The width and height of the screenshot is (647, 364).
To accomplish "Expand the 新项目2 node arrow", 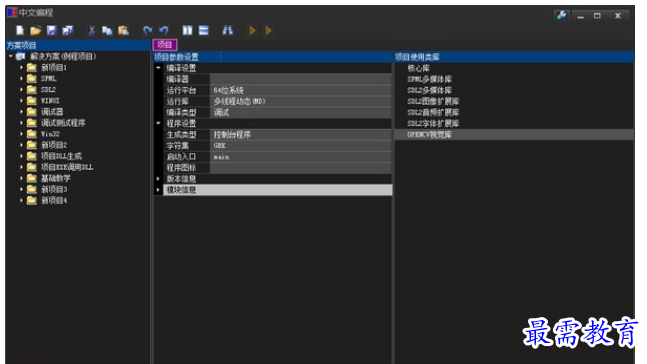I will click(x=21, y=145).
